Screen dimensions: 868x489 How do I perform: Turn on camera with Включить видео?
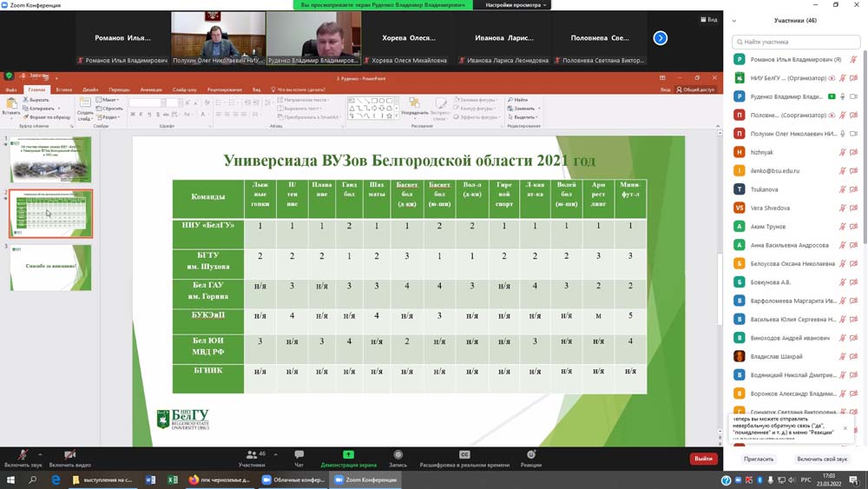click(x=70, y=455)
